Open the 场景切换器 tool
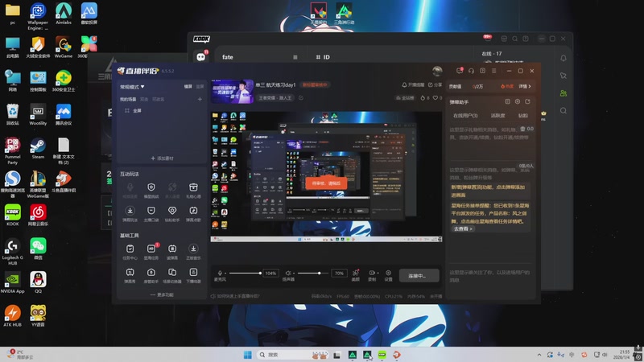This screenshot has width=644, height=362. pyautogui.click(x=172, y=273)
